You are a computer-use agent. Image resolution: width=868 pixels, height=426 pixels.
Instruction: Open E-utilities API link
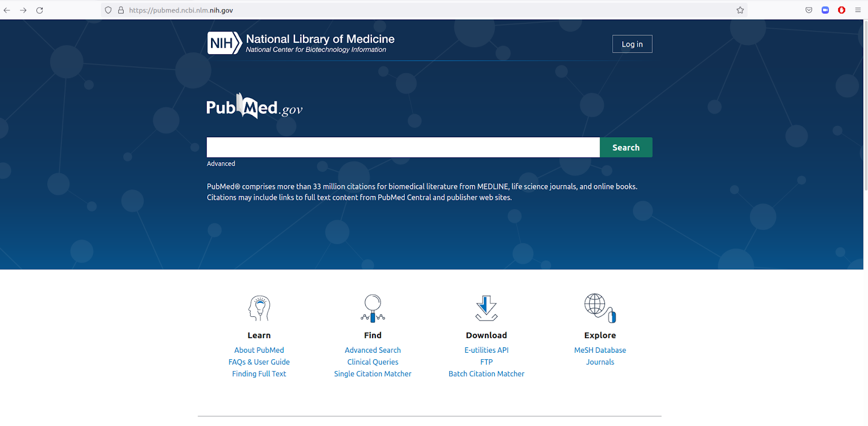coord(487,350)
